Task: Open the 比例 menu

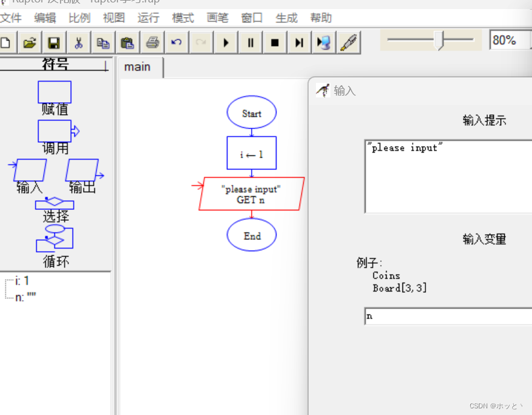Action: [79, 18]
